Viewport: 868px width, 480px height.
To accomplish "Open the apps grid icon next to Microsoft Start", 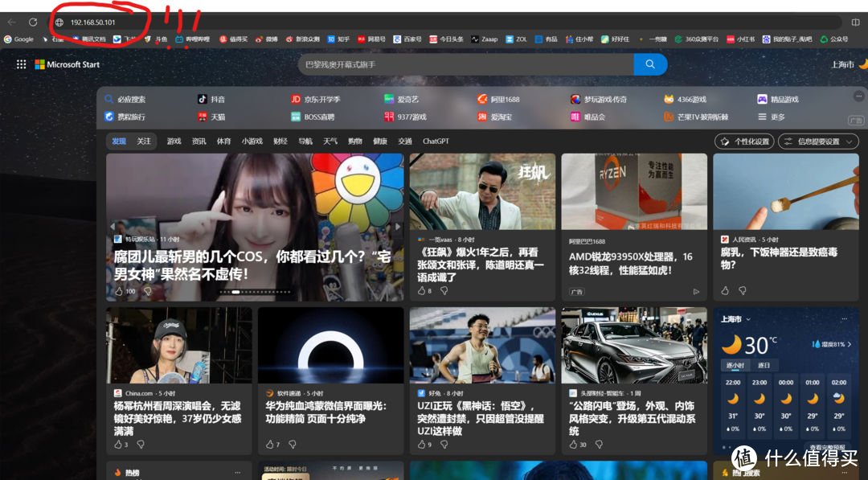I will point(21,64).
